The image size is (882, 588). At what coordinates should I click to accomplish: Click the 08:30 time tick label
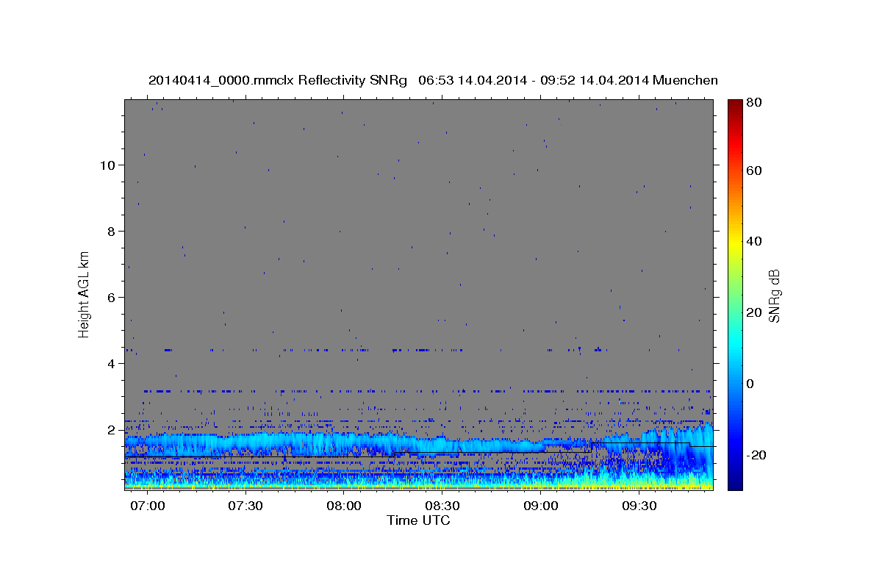pyautogui.click(x=442, y=506)
